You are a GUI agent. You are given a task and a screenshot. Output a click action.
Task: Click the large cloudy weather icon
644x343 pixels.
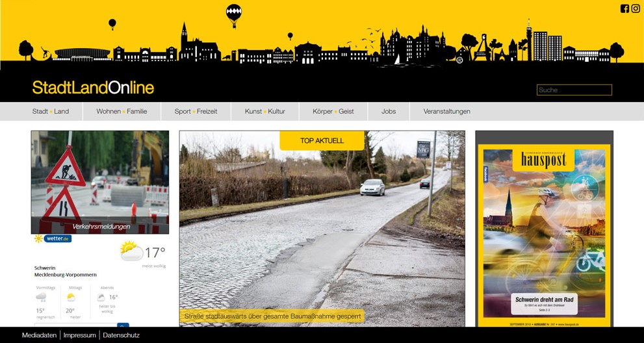(x=131, y=251)
